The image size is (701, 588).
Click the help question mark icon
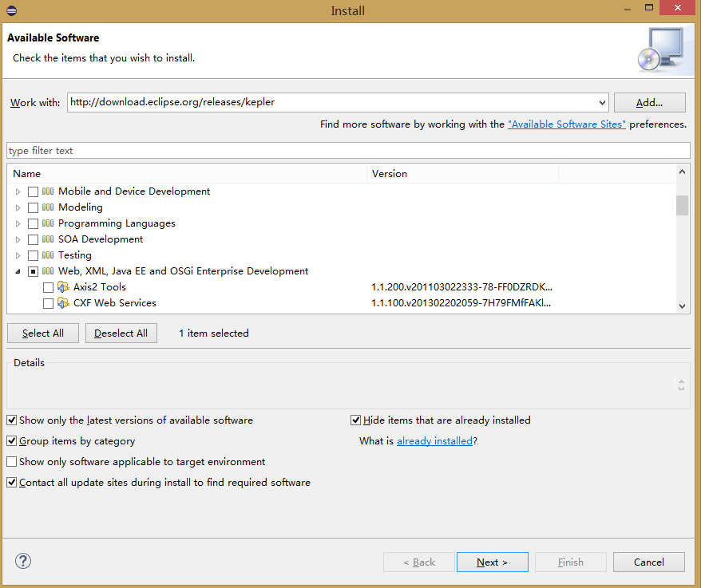(23, 561)
